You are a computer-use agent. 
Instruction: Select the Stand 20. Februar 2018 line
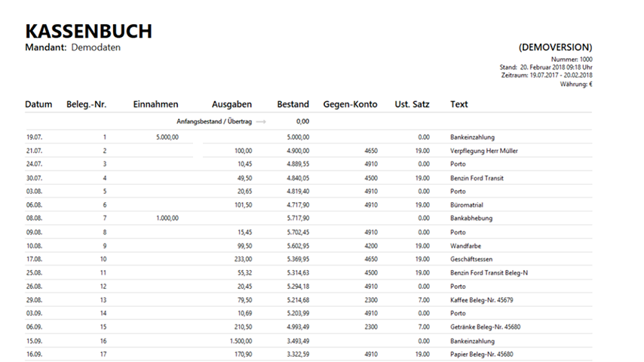point(546,67)
